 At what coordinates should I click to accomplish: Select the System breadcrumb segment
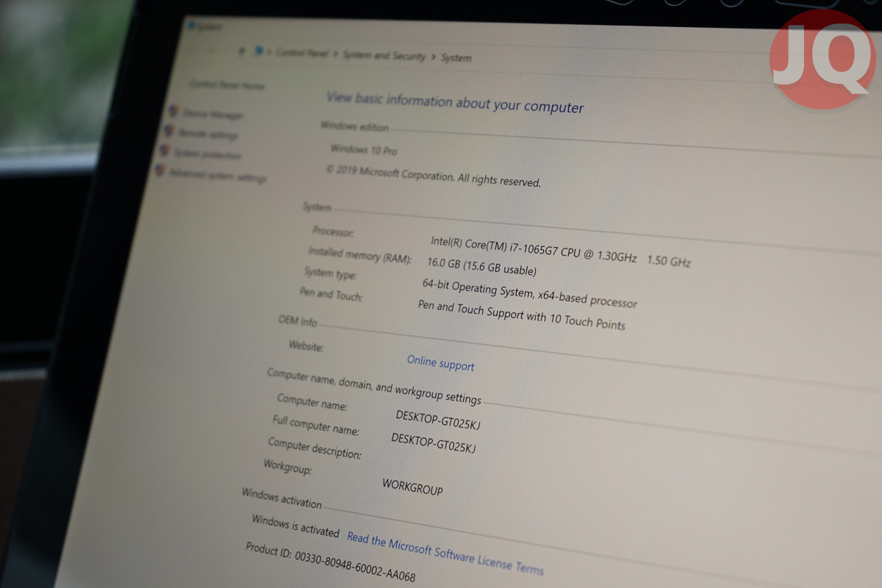(456, 58)
